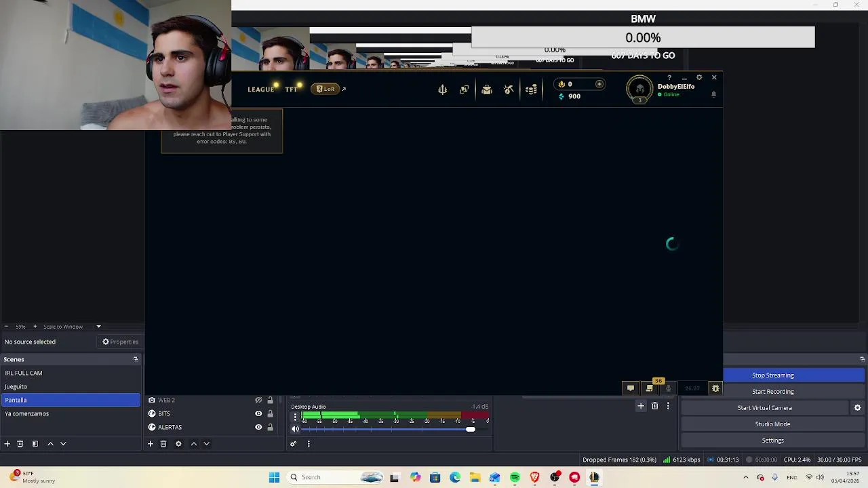Open the missions icon with badge 36
This screenshot has width=868, height=488.
coord(650,388)
